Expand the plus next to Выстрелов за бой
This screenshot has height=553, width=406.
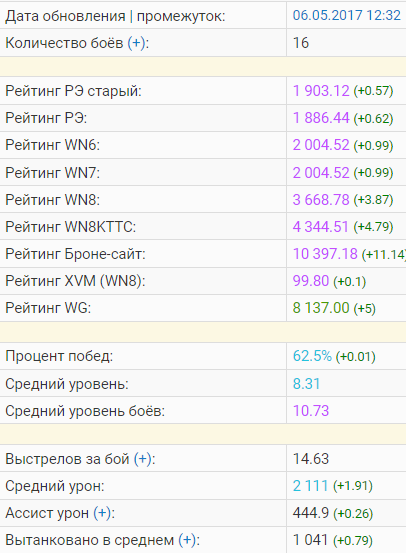(143, 459)
